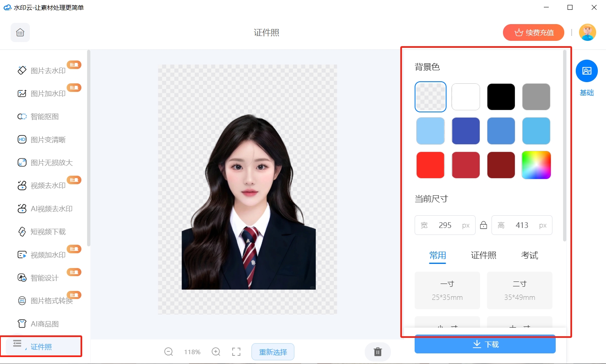Open the 基础 panel icon
Screen dimensions: 606x364
pos(587,71)
